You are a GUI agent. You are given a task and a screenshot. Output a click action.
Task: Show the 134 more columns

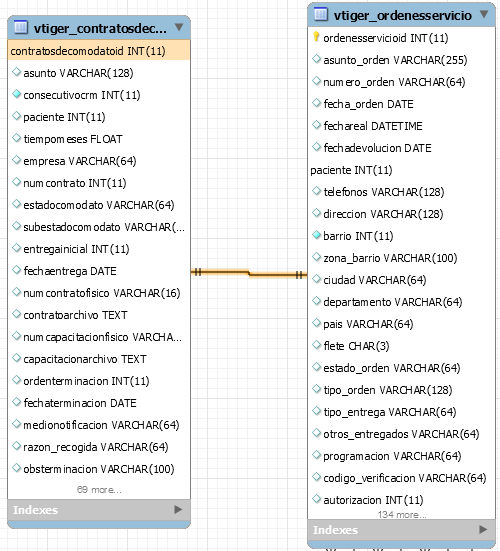click(402, 514)
